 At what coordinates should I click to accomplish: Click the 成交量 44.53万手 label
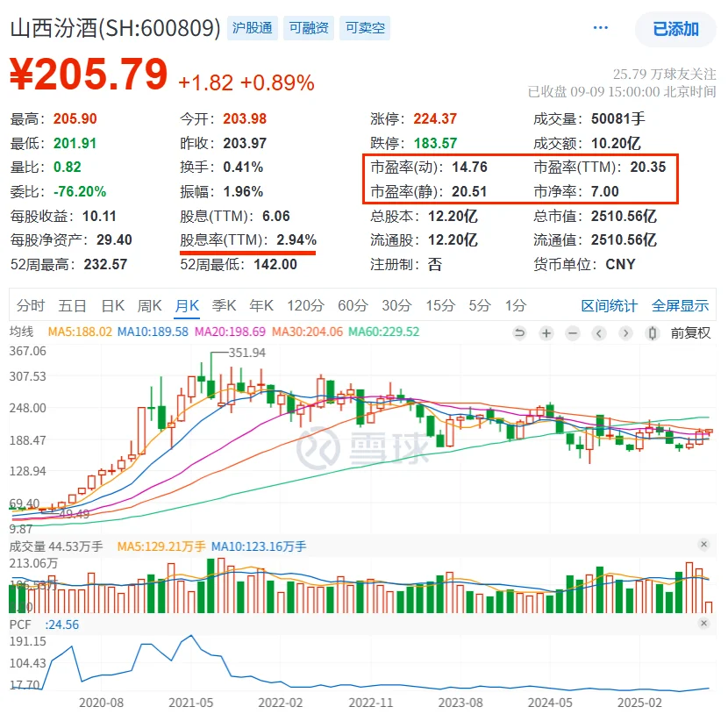coord(56,546)
